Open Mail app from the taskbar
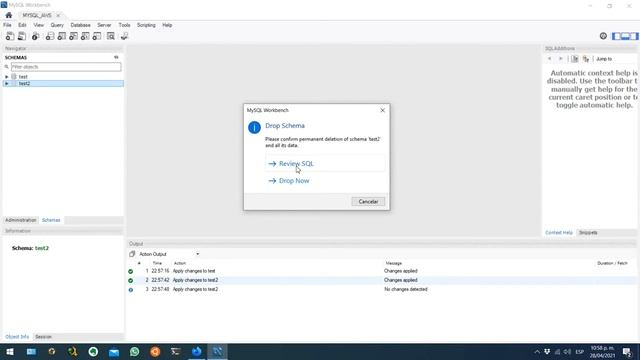The height and width of the screenshot is (360, 640). point(114,351)
